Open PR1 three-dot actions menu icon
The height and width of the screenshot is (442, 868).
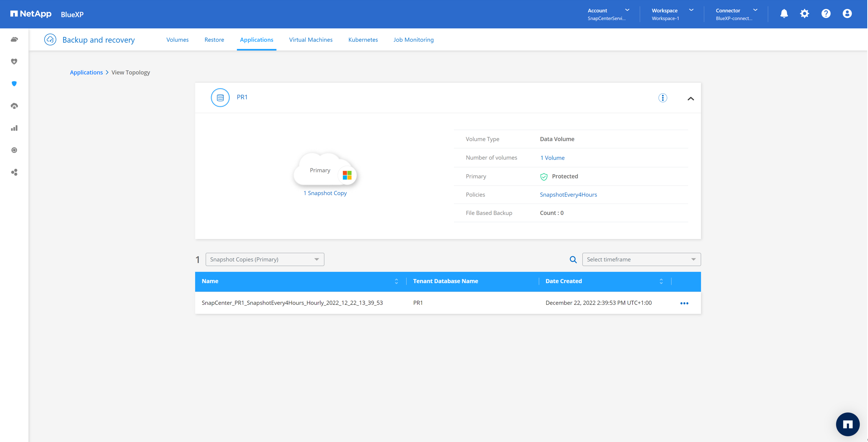point(662,98)
